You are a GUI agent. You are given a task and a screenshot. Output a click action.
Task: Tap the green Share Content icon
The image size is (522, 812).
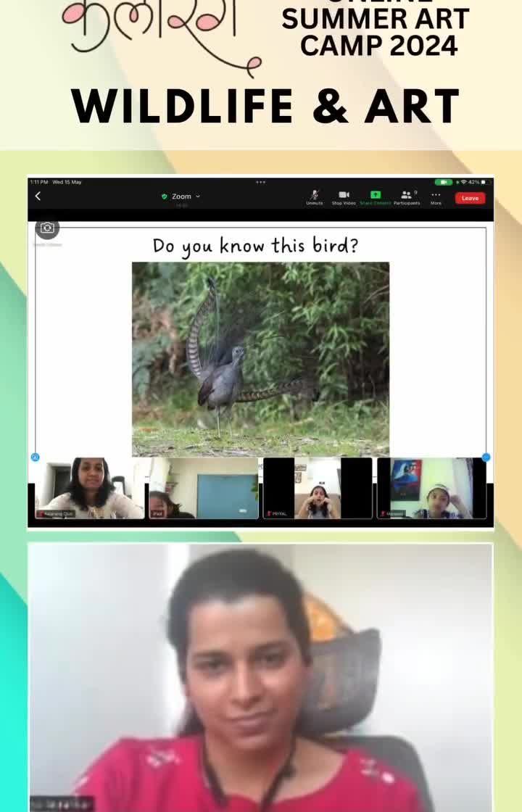click(x=375, y=196)
